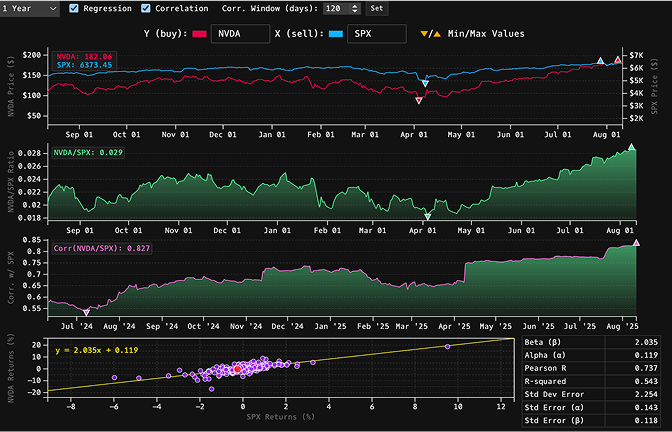This screenshot has height=432, width=672.
Task: Click the NVDA maximum marker in August
Action: point(618,60)
